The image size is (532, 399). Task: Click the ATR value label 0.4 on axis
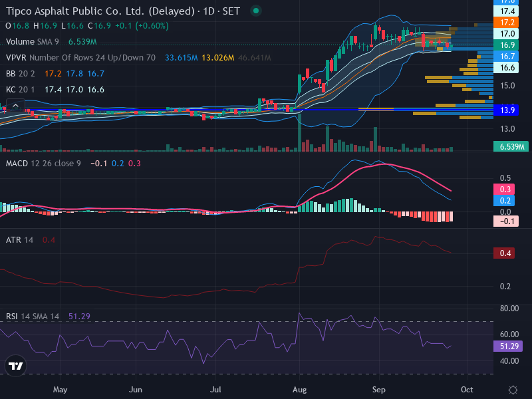coord(504,253)
